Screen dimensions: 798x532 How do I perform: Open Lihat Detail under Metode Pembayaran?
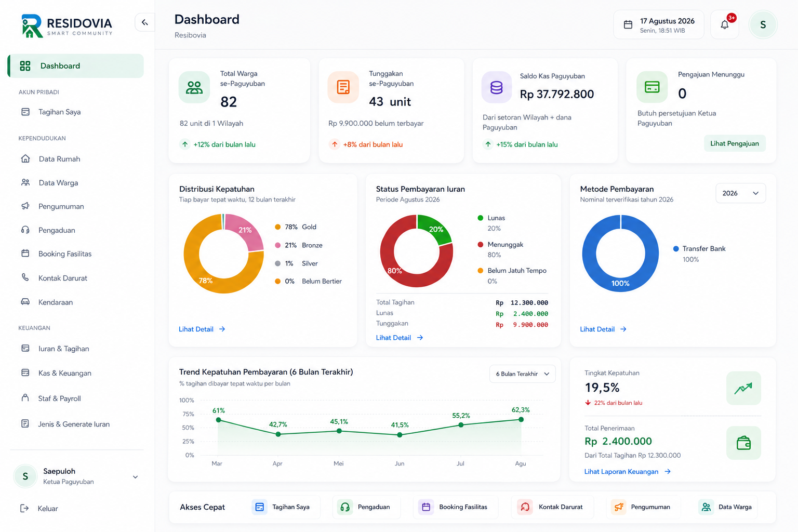[x=603, y=329]
